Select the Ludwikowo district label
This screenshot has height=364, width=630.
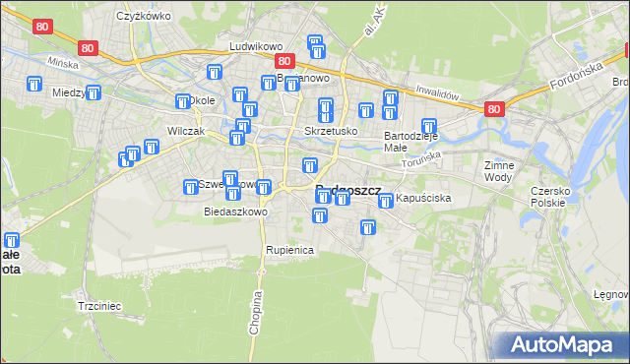tap(256, 46)
